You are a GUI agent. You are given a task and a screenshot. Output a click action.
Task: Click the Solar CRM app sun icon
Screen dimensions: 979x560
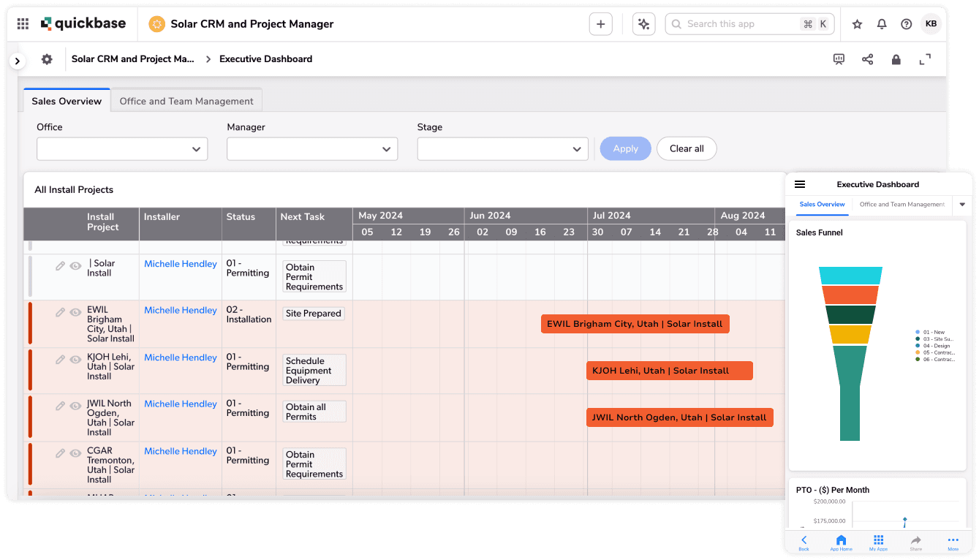(156, 24)
